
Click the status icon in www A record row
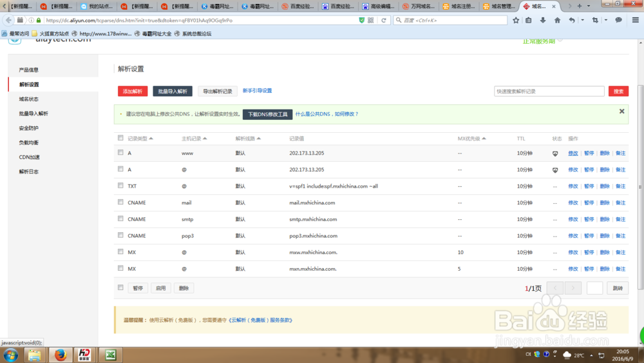point(555,153)
